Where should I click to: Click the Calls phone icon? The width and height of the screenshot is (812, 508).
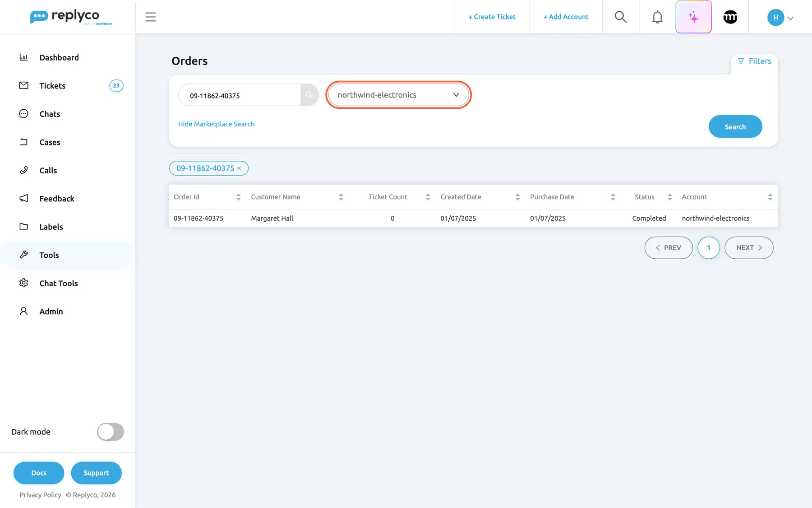(x=23, y=170)
